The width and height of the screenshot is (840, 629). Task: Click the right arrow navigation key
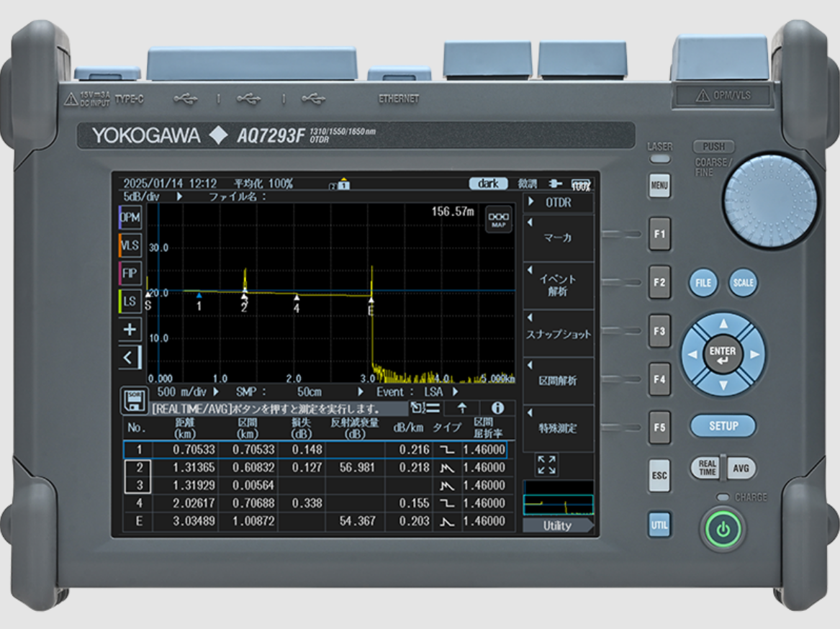754,354
